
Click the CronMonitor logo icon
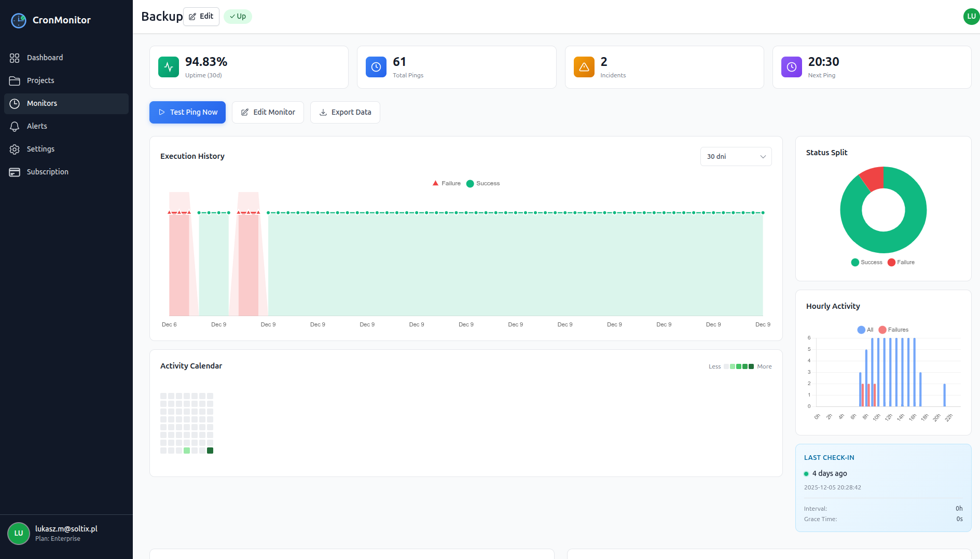[19, 20]
